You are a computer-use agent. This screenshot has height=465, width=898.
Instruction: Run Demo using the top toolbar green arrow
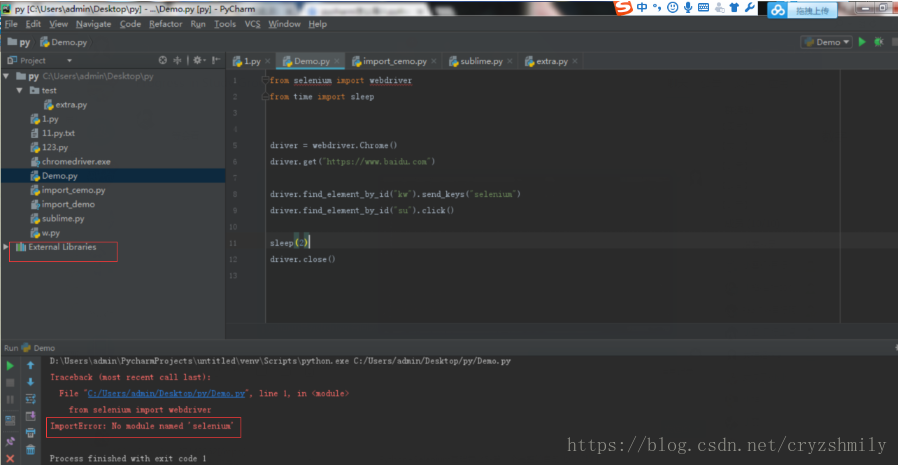(862, 42)
